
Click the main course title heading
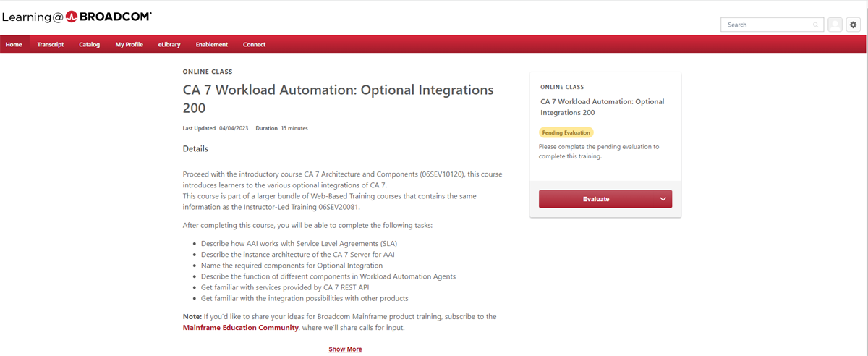339,99
